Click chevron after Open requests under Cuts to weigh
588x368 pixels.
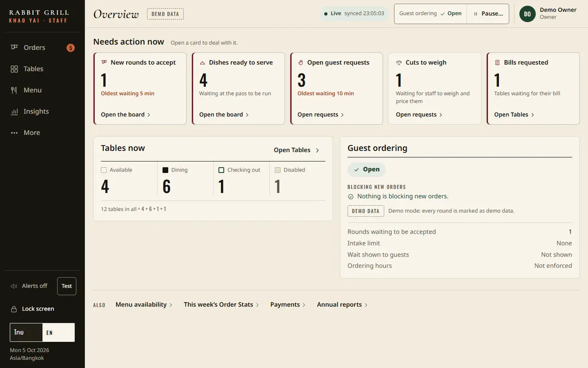tap(441, 115)
